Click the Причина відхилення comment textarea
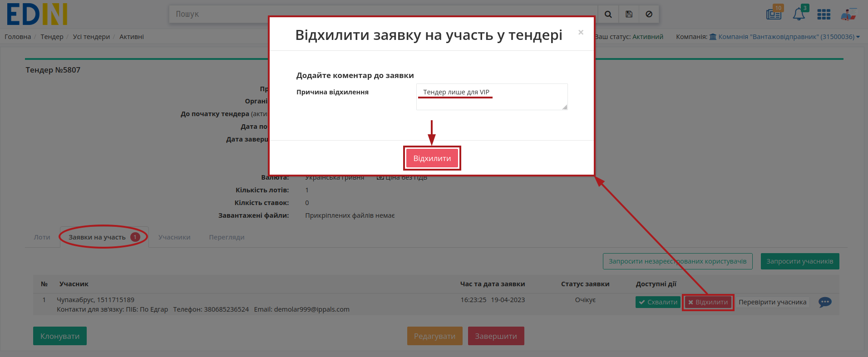 coord(492,97)
